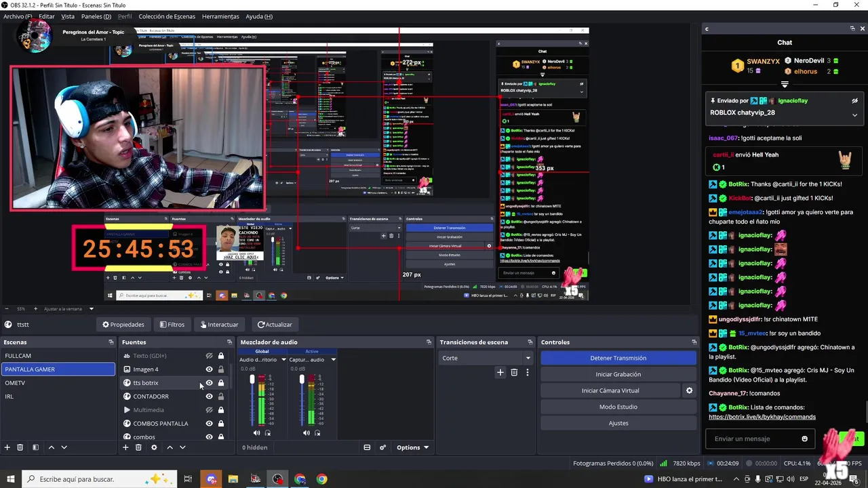
Task: Hide the Imagen 4 source
Action: (209, 369)
